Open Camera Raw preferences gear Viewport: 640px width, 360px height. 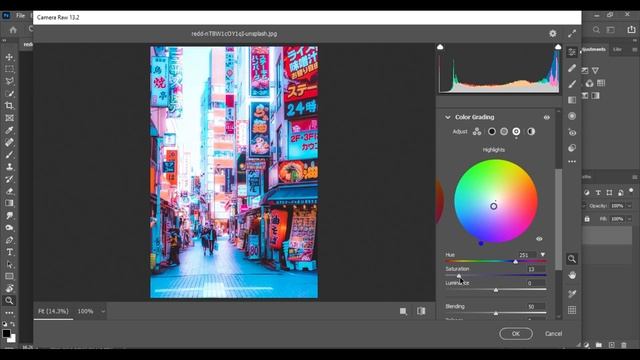[x=553, y=33]
